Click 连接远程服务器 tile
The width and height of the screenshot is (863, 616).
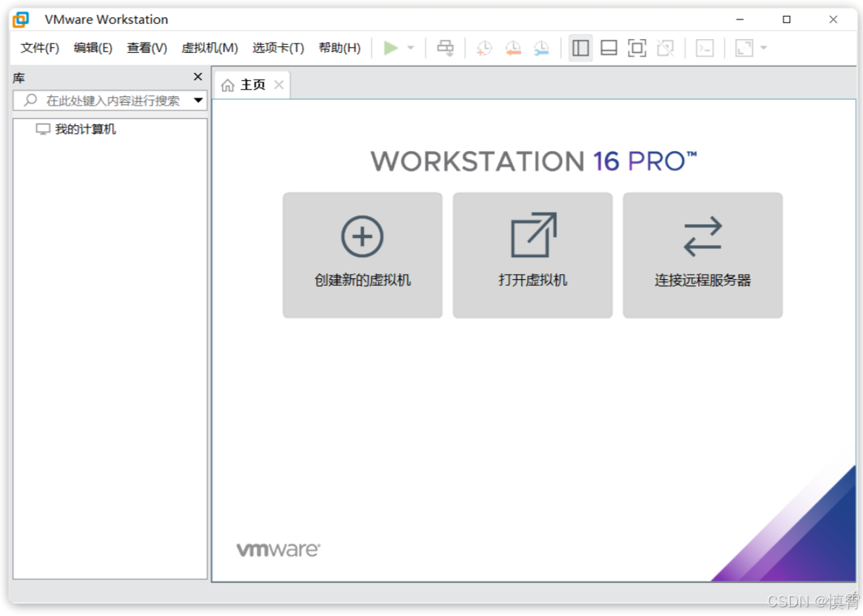(703, 255)
